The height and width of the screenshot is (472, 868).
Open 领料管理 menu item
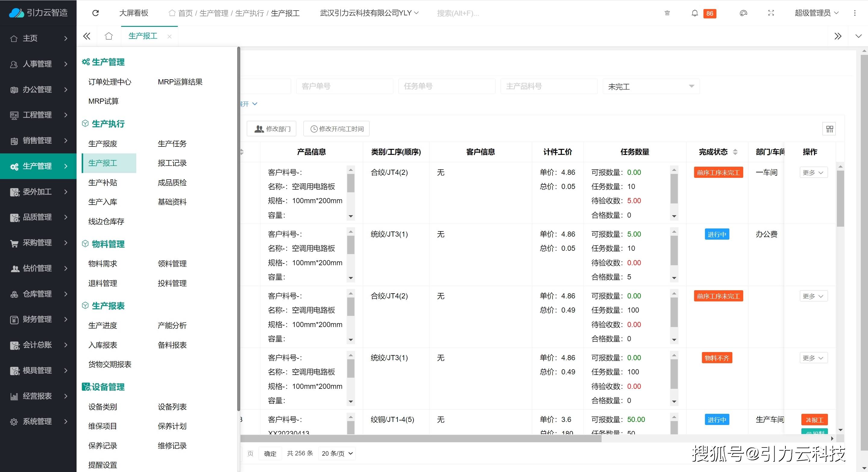(172, 264)
